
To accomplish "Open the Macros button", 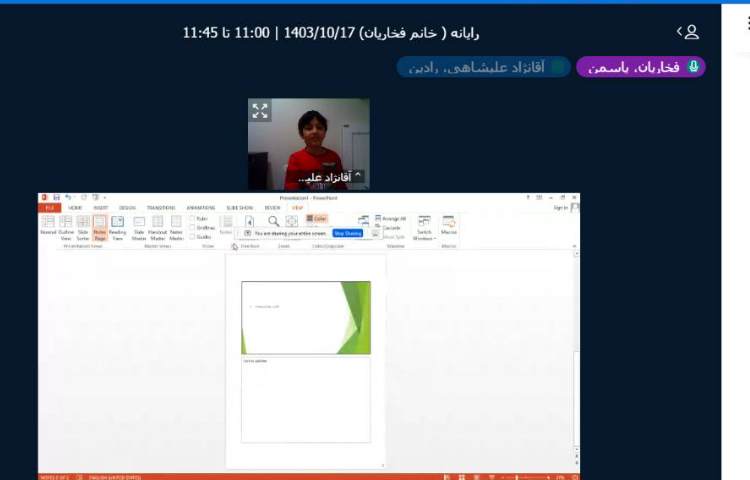I will click(449, 225).
